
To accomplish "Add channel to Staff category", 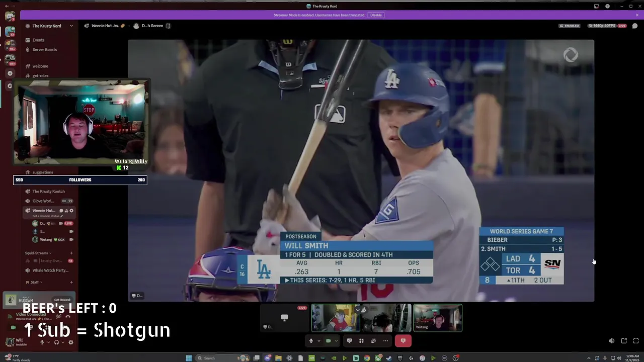I will [x=71, y=282].
